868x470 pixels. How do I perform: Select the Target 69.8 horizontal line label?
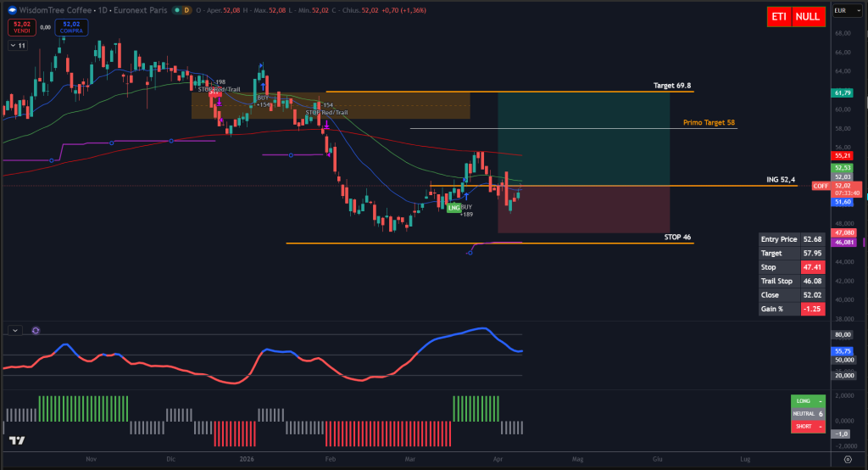672,86
